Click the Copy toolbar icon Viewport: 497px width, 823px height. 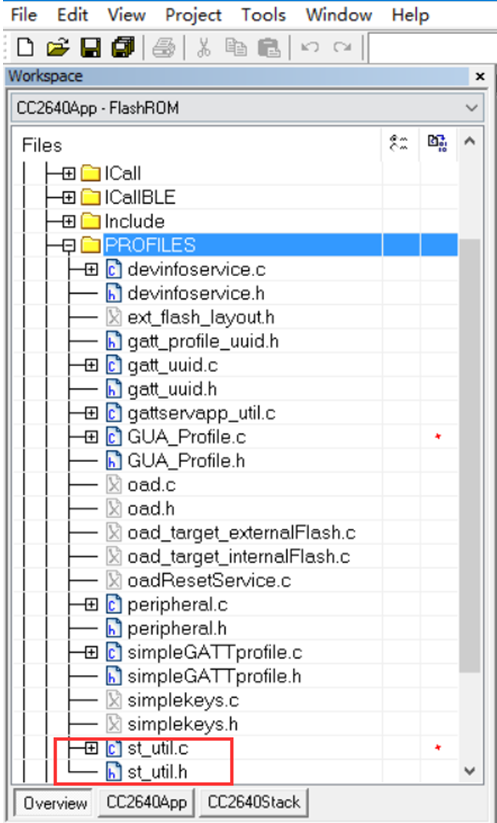click(x=236, y=47)
